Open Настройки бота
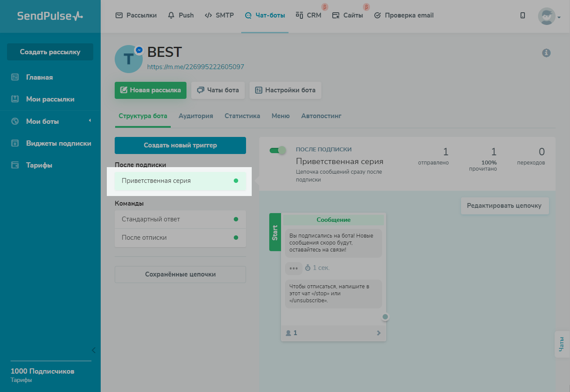 pos(285,90)
